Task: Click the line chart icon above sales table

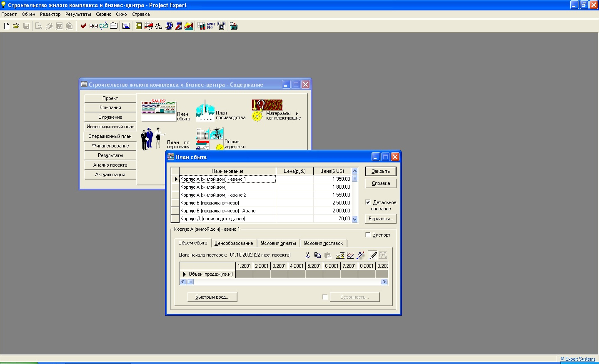Action: tap(350, 255)
